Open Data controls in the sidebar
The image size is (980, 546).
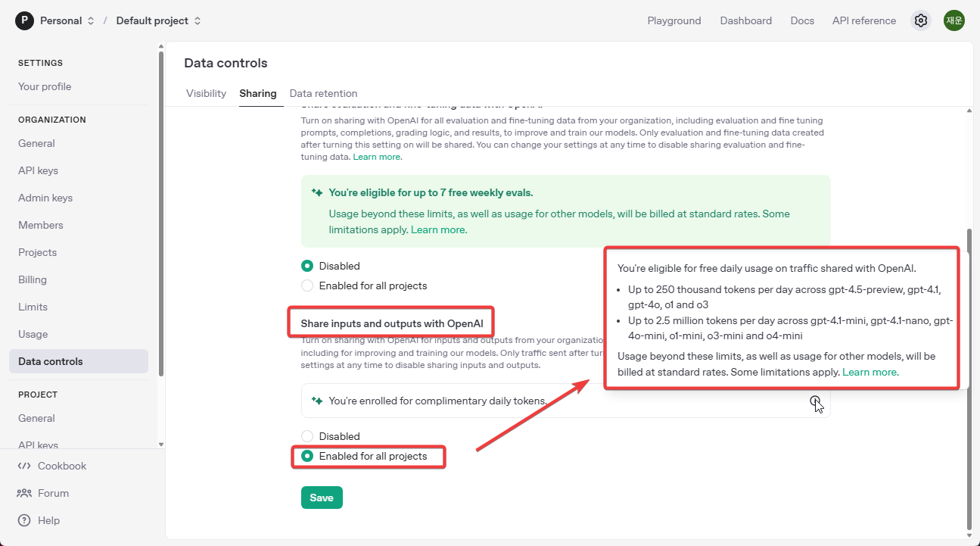click(x=79, y=361)
